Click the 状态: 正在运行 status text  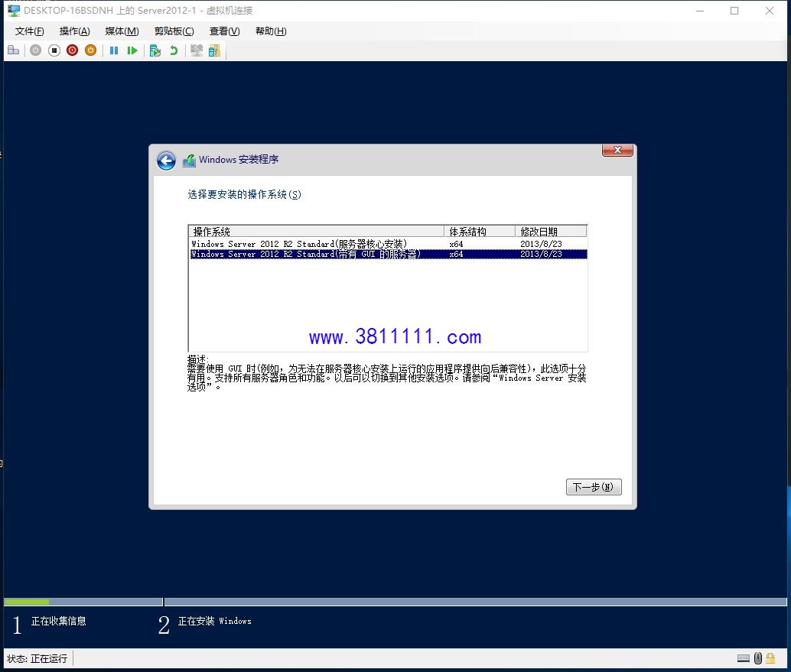pos(37,658)
